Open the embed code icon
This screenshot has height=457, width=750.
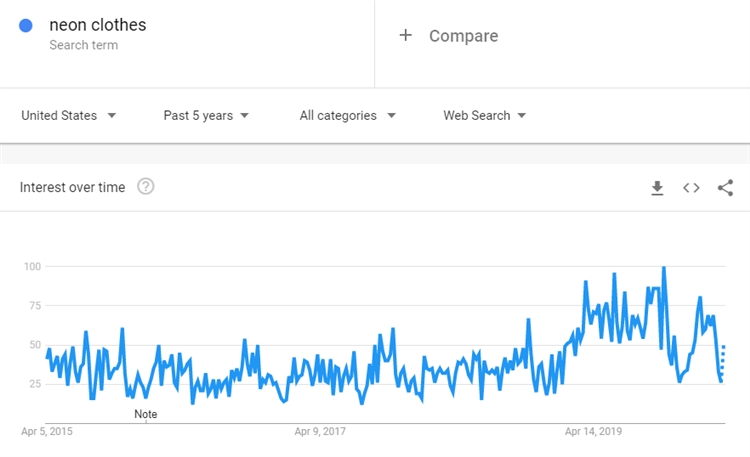click(691, 187)
